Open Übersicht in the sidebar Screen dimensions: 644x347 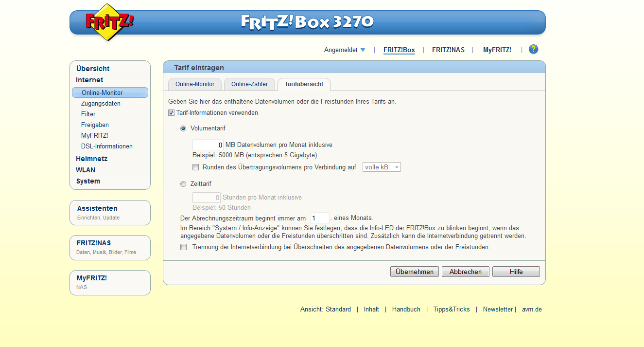(x=93, y=69)
